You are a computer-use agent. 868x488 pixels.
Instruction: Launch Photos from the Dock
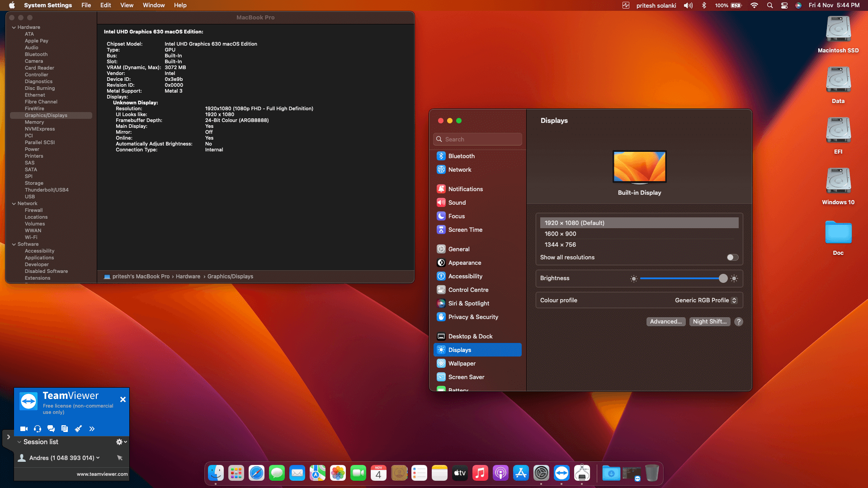point(338,473)
